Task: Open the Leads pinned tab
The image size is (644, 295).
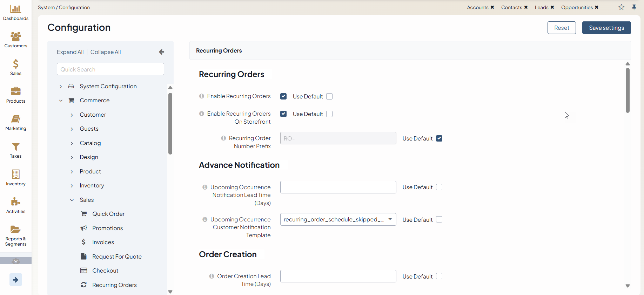Action: coord(541,7)
